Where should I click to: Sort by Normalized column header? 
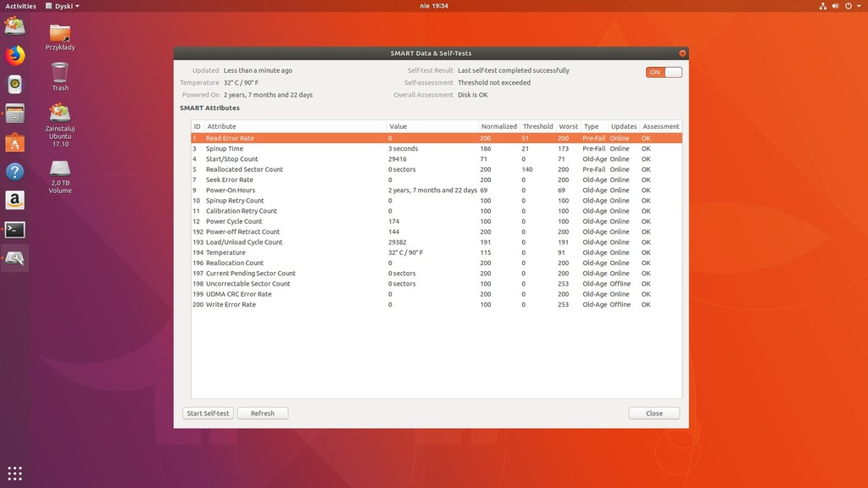point(498,127)
